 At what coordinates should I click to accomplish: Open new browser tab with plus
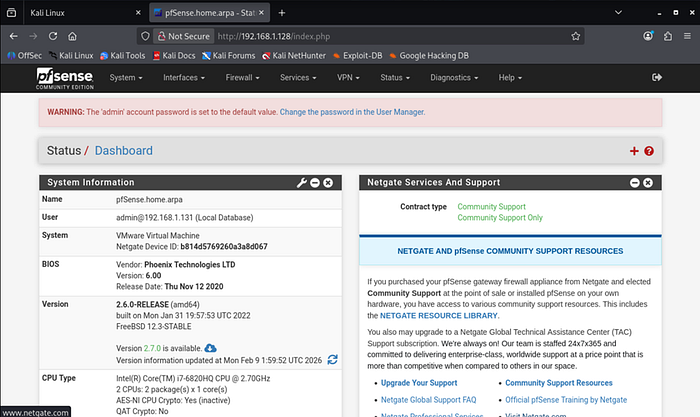tap(282, 13)
